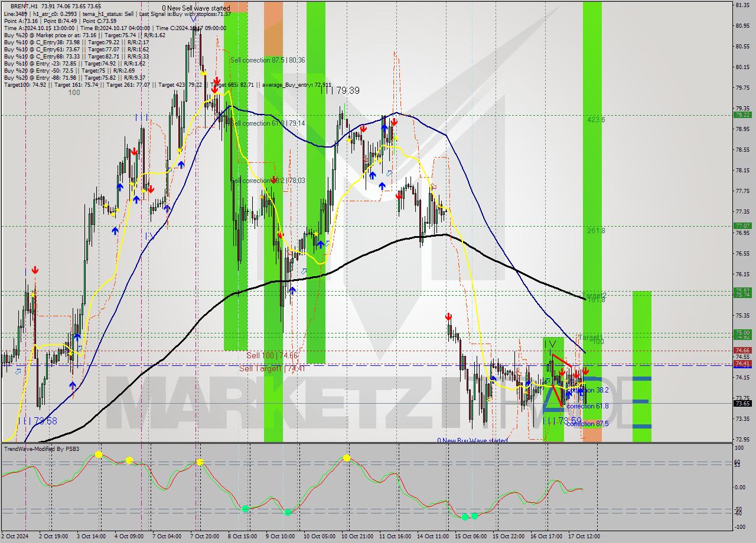The image size is (756, 543).
Task: Click the 'Sell correction 61.8 | 79.14' label
Action: click(x=268, y=123)
